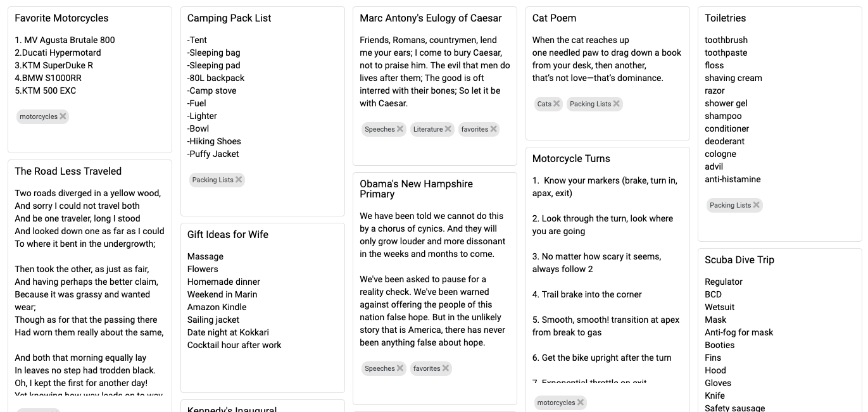
Task: Remove Packing Lists tag from Toiletries note
Action: click(756, 205)
